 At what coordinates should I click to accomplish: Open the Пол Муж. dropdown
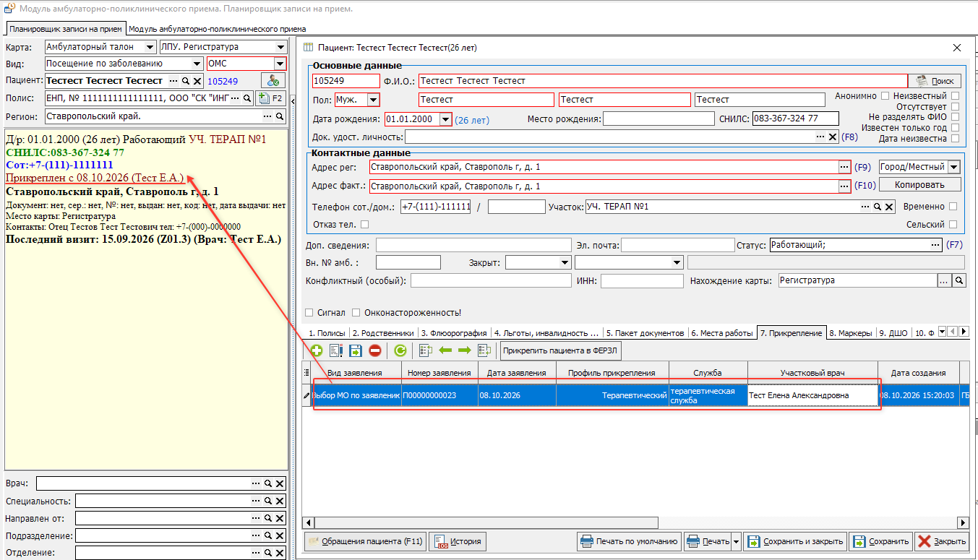pyautogui.click(x=373, y=100)
